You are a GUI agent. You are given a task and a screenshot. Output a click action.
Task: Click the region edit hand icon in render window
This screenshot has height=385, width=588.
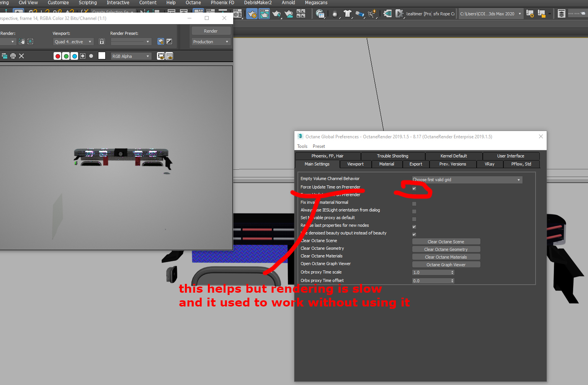(x=22, y=41)
